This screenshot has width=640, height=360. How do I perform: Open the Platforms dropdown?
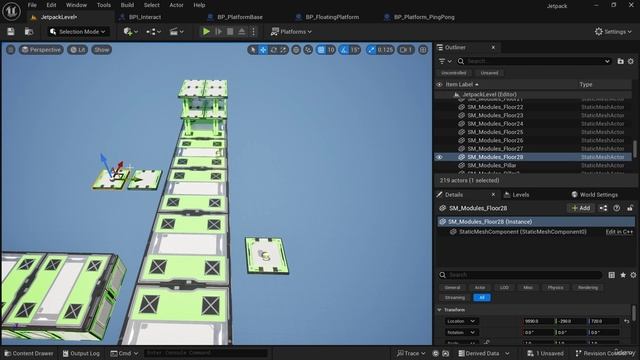291,31
